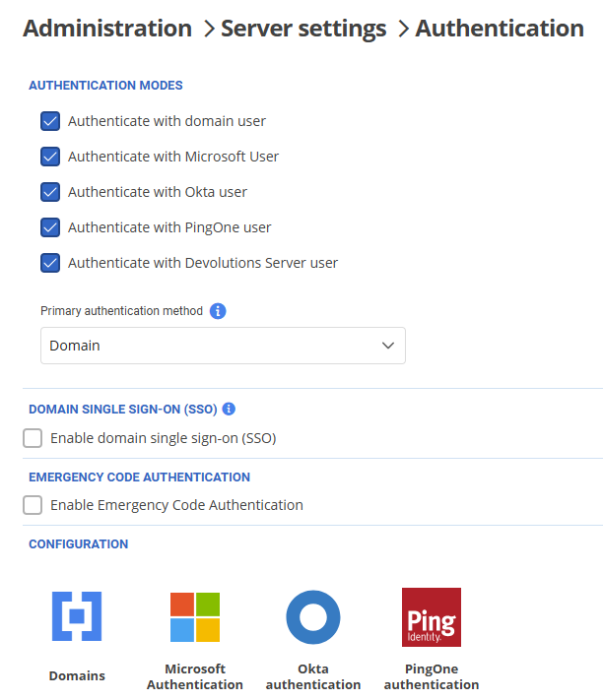Screen dimensions: 603x700
Task: Enable Emergency Code Authentication checkbox
Action: click(33, 505)
